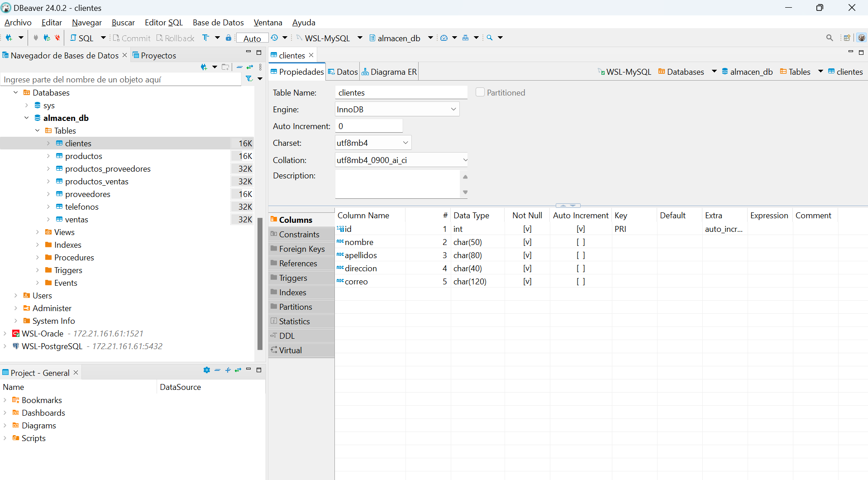The image size is (868, 480).
Task: Open the Collation dropdown
Action: [x=465, y=160]
